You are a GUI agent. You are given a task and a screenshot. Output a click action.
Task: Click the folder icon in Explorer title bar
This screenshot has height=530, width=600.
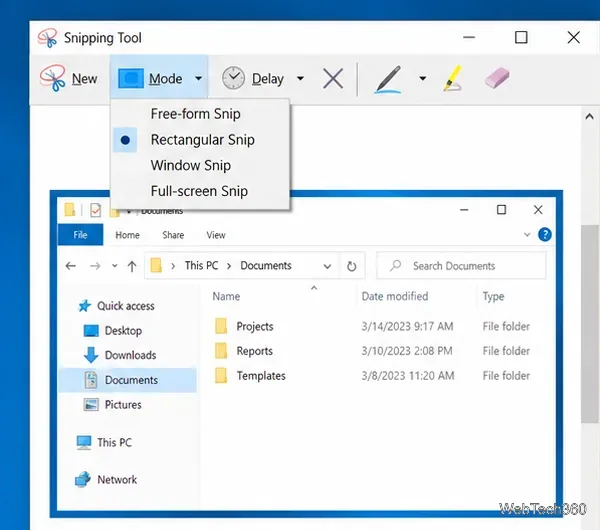pos(70,210)
